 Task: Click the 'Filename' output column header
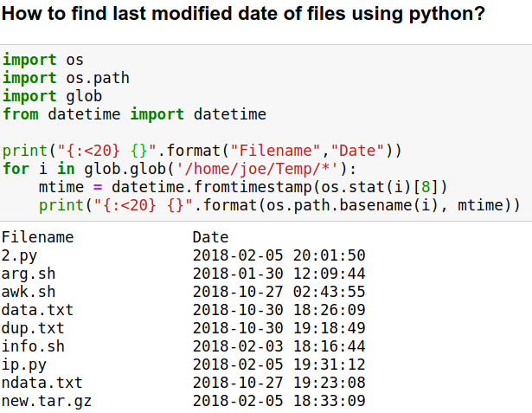38,237
